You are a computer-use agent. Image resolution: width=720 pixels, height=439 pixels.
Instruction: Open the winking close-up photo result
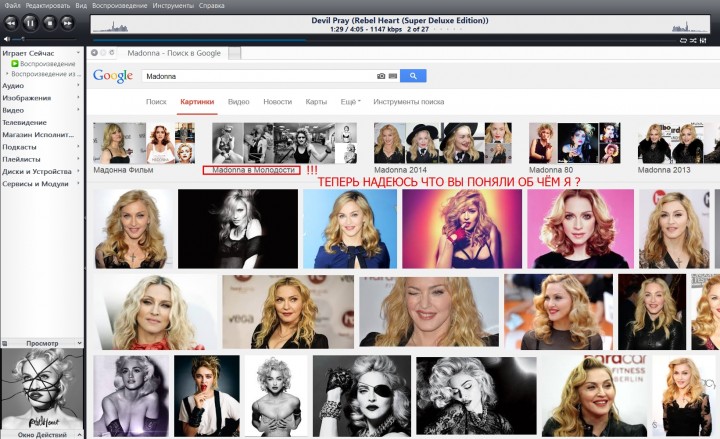pyautogui.click(x=429, y=311)
